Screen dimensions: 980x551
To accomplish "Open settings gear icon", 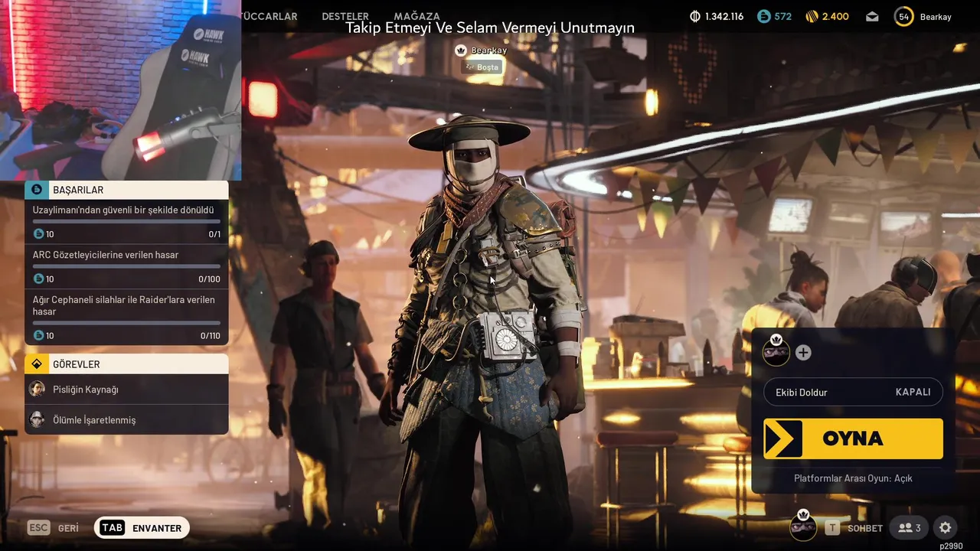I will point(946,528).
